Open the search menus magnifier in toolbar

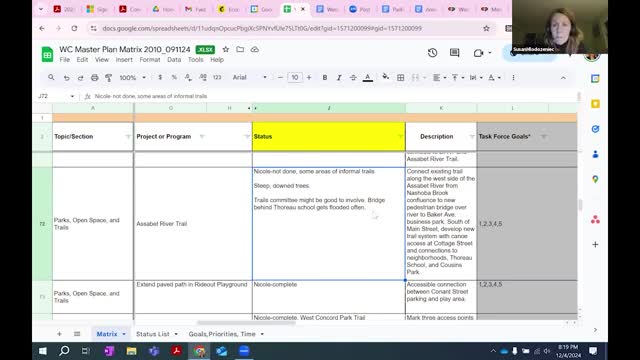tap(51, 77)
